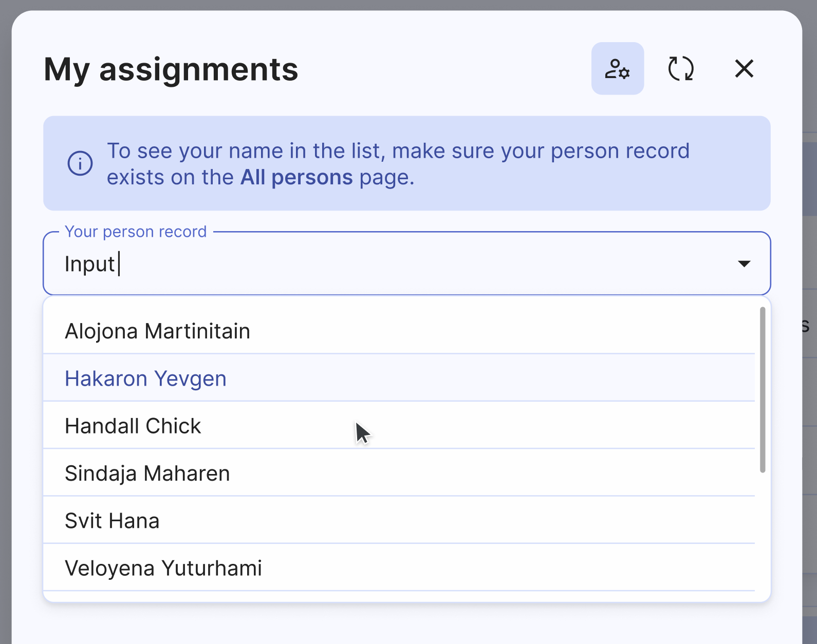This screenshot has height=644, width=817.
Task: Click the dropdown list scrollbar
Action: pyautogui.click(x=763, y=389)
